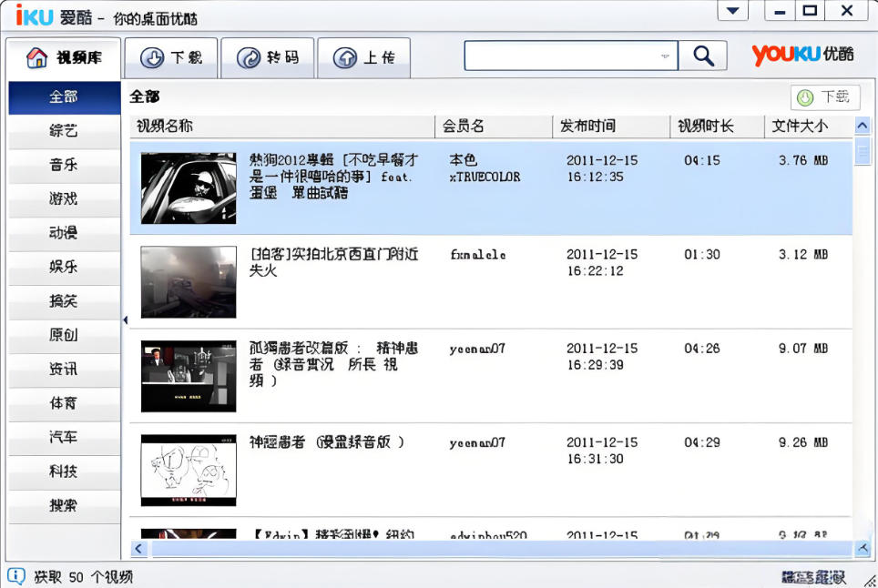The image size is (878, 588).
Task: Select the 搞笑 category
Action: click(65, 301)
